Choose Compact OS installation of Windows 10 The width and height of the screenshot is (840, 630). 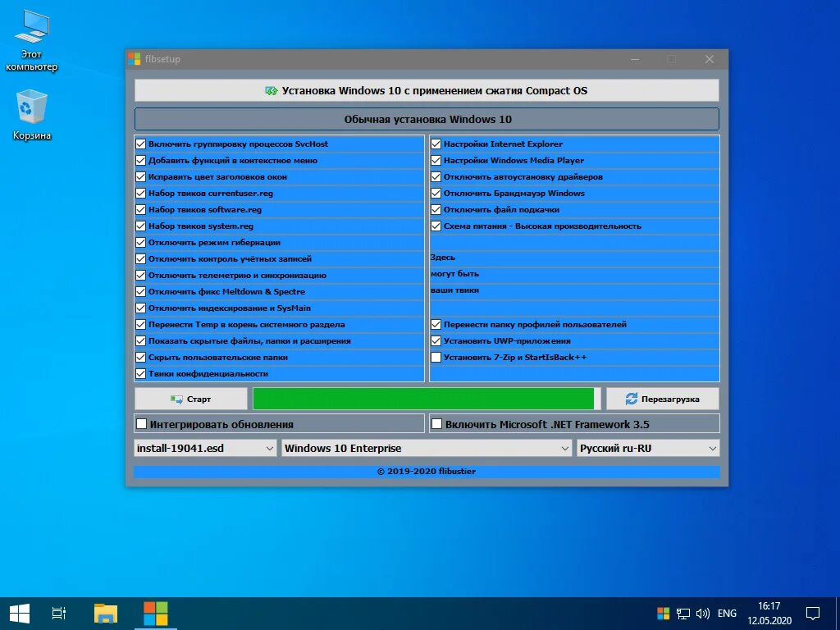click(x=427, y=90)
